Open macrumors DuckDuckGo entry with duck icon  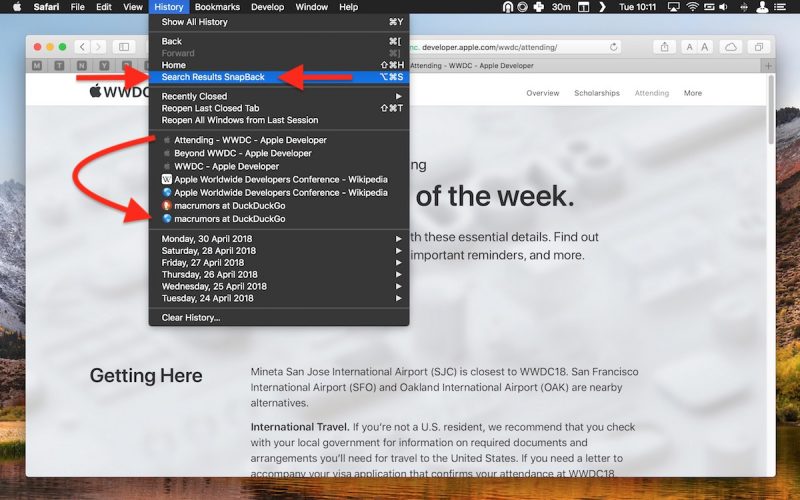coord(279,206)
